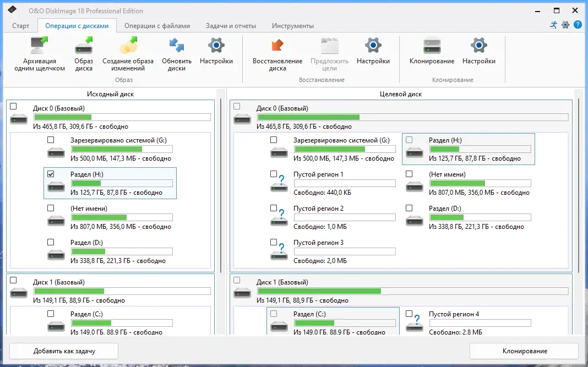Click the Целевой диск header
Screen dimensions: 588x367
pos(401,94)
